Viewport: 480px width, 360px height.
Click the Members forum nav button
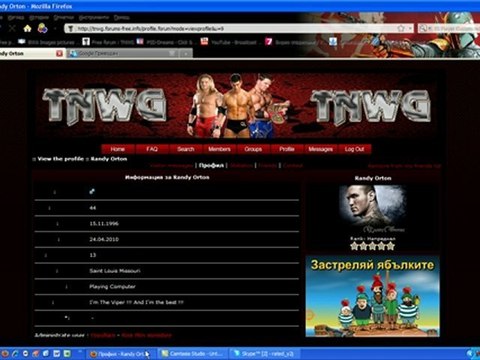tap(219, 149)
